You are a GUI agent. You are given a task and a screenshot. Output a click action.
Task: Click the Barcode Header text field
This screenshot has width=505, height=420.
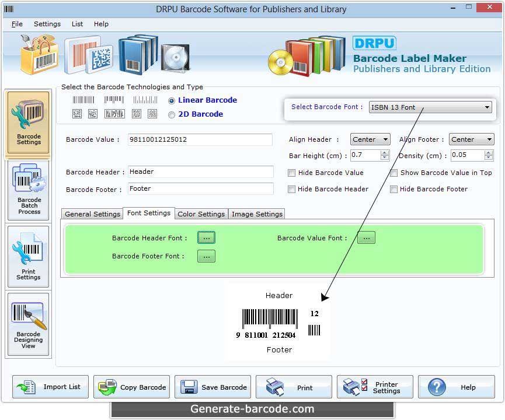(x=201, y=172)
